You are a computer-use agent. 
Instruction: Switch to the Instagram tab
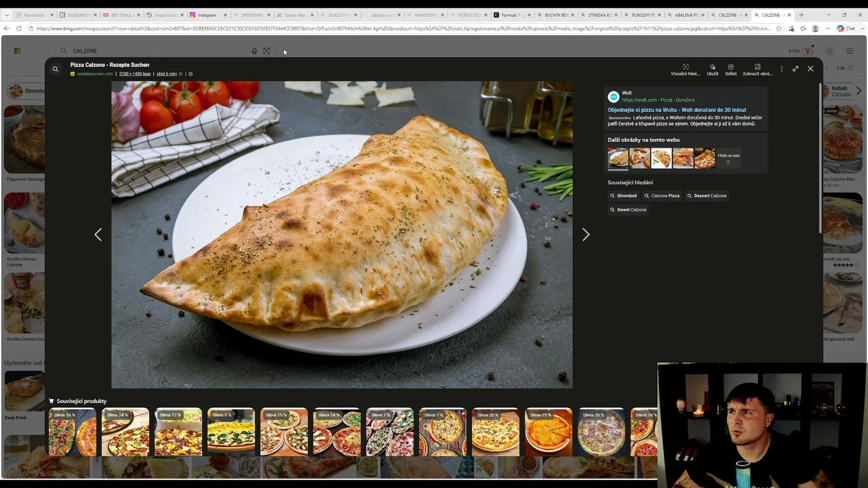208,15
